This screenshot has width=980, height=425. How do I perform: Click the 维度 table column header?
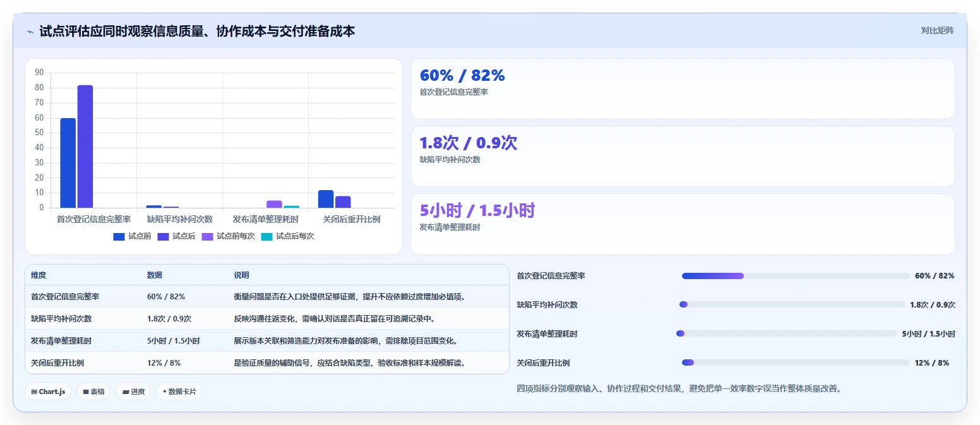[39, 275]
